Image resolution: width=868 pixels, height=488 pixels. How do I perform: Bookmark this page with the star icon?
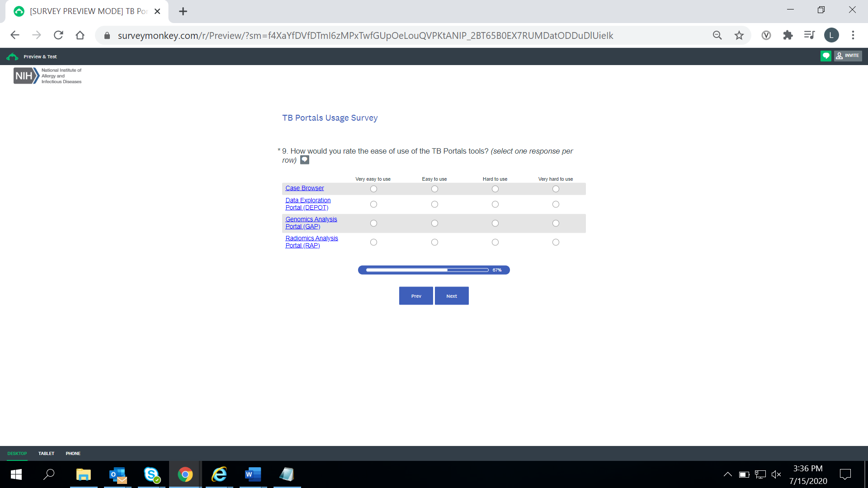pos(739,35)
